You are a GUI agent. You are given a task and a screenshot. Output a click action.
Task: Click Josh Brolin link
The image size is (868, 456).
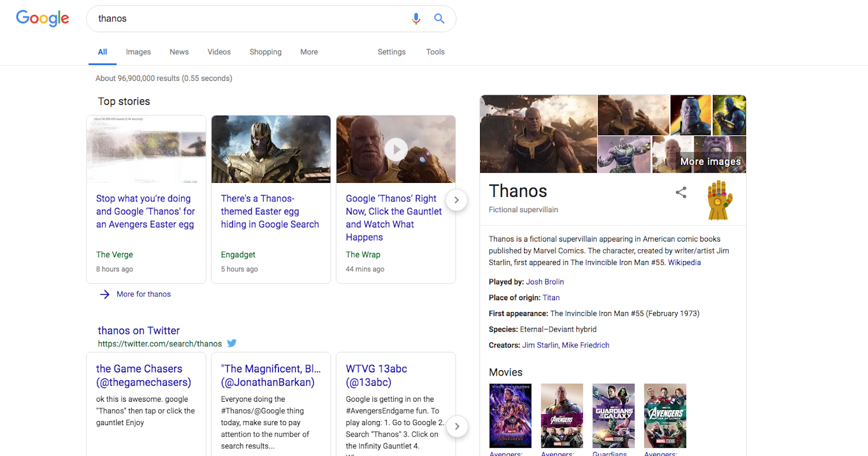click(x=545, y=282)
